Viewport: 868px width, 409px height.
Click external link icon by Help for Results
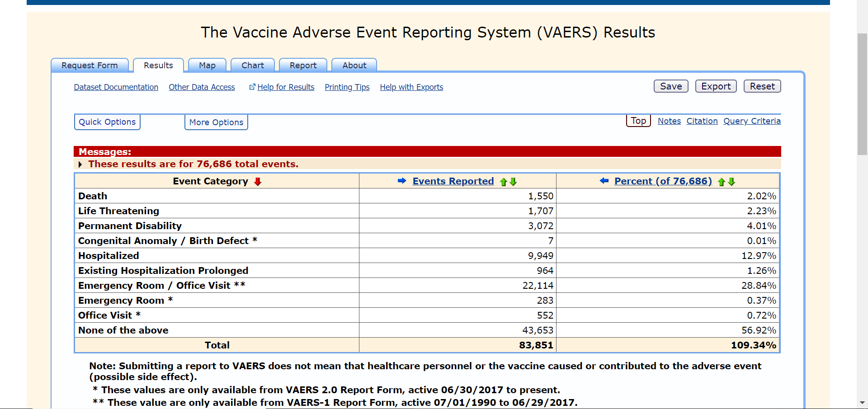(252, 87)
